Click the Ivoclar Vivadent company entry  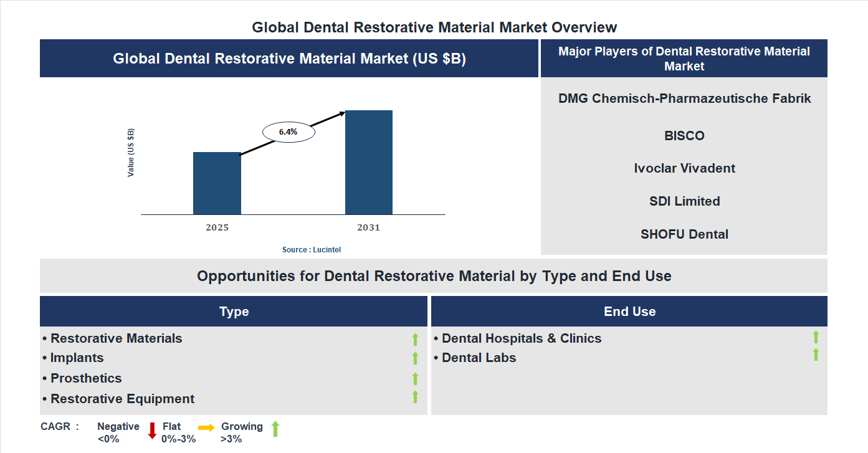(684, 168)
